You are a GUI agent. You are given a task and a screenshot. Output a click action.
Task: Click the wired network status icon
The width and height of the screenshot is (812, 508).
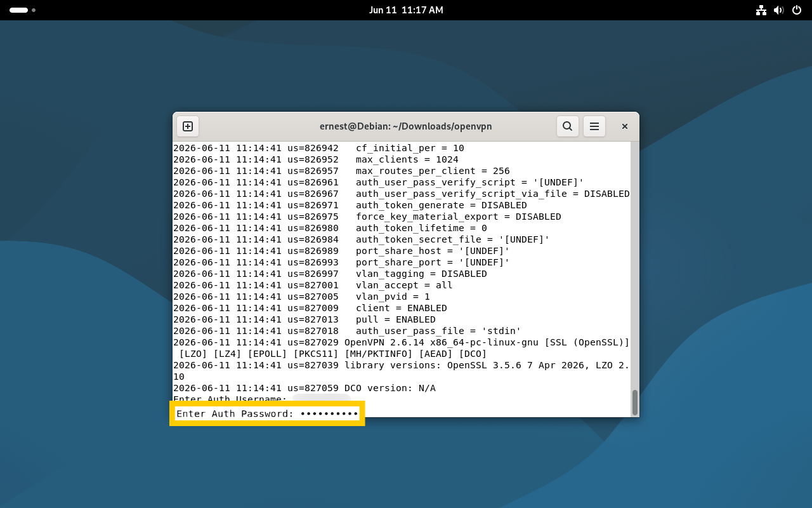click(x=761, y=10)
